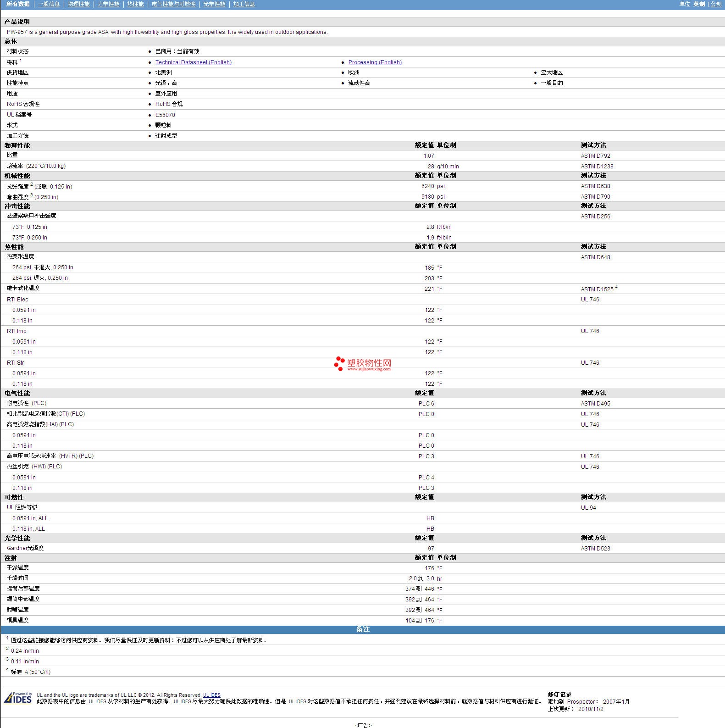The image size is (725, 728).
Task: Click ASTM D790 test method
Action: [x=595, y=197]
